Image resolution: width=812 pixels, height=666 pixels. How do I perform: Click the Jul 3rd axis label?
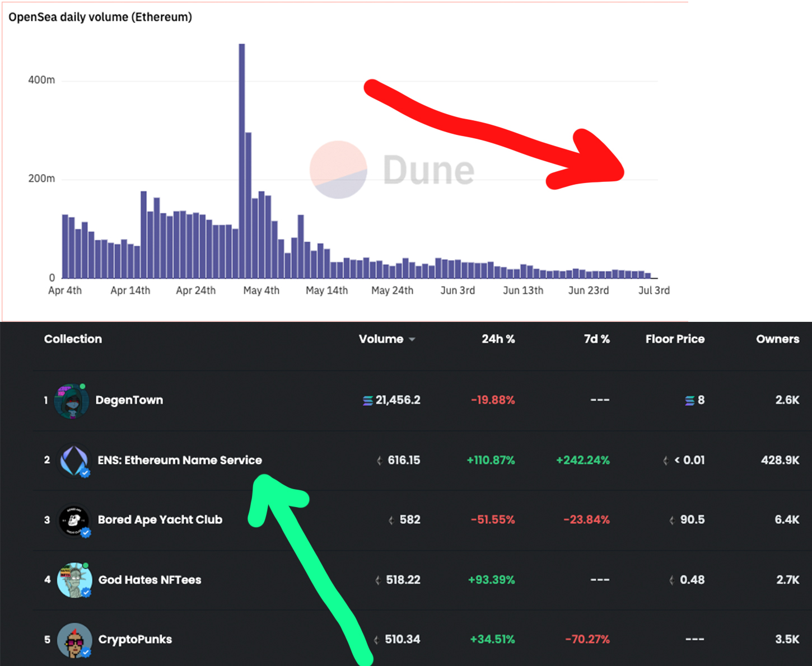click(x=654, y=290)
